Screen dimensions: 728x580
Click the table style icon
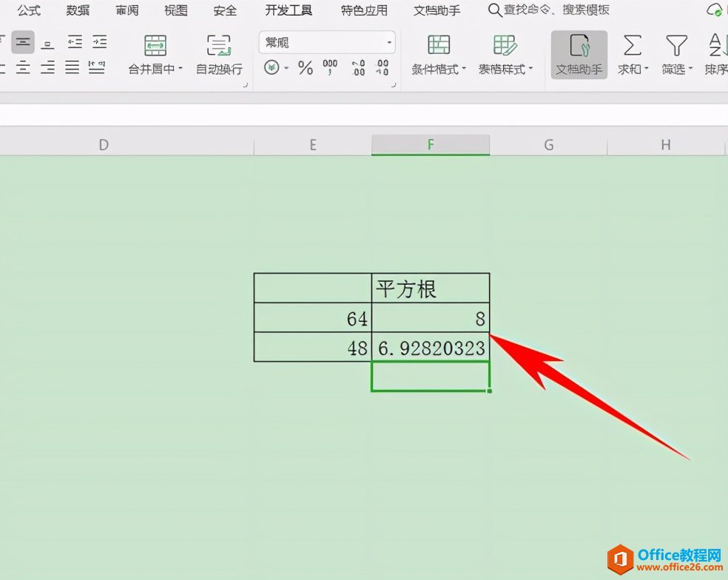point(505,45)
